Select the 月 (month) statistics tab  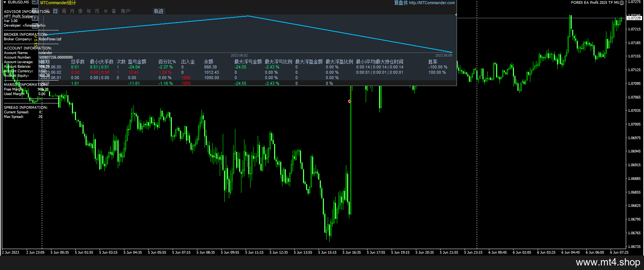pos(72,11)
